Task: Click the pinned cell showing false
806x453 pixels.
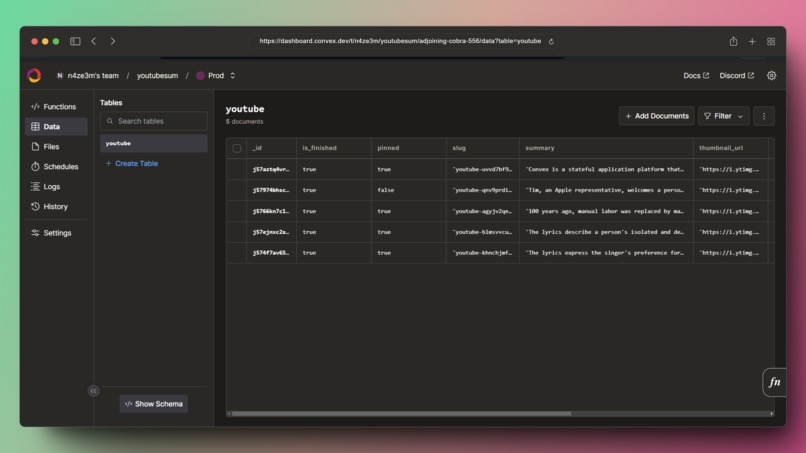Action: pos(409,190)
